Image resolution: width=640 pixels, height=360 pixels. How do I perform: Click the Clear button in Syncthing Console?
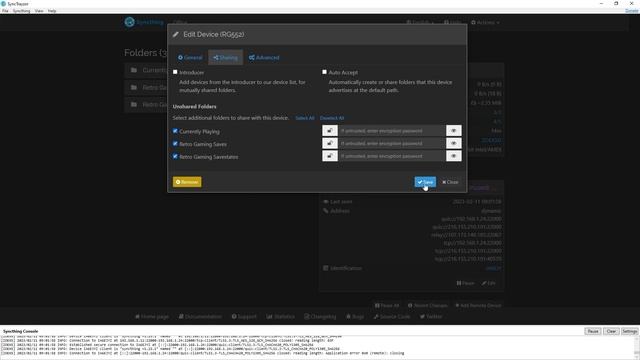[x=611, y=331]
